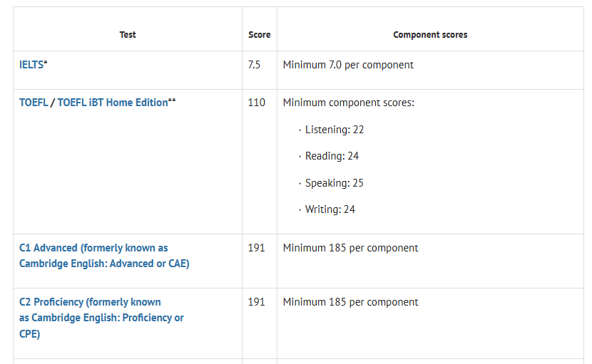Click the Component scores column header
Screen dimensions: 592x364
430,35
